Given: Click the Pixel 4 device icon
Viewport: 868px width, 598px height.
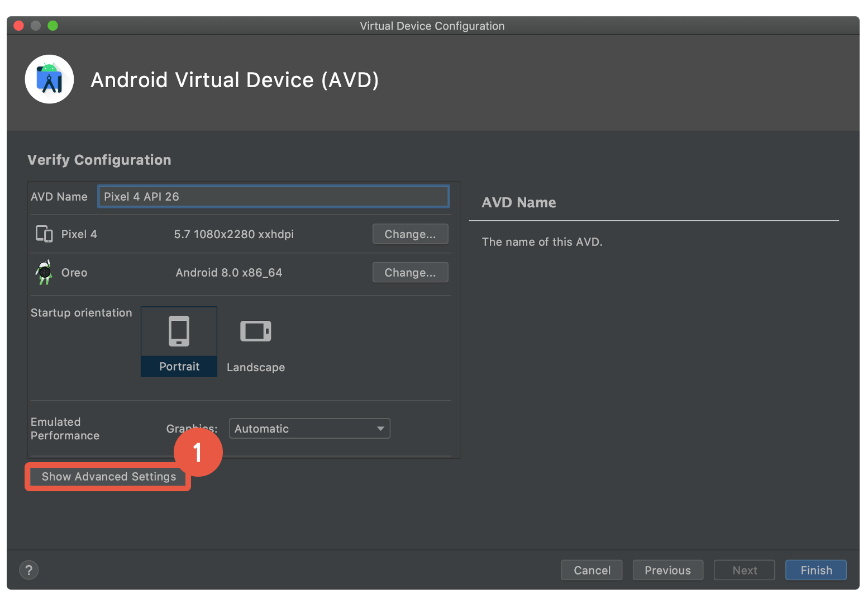Looking at the screenshot, I should click(x=44, y=234).
